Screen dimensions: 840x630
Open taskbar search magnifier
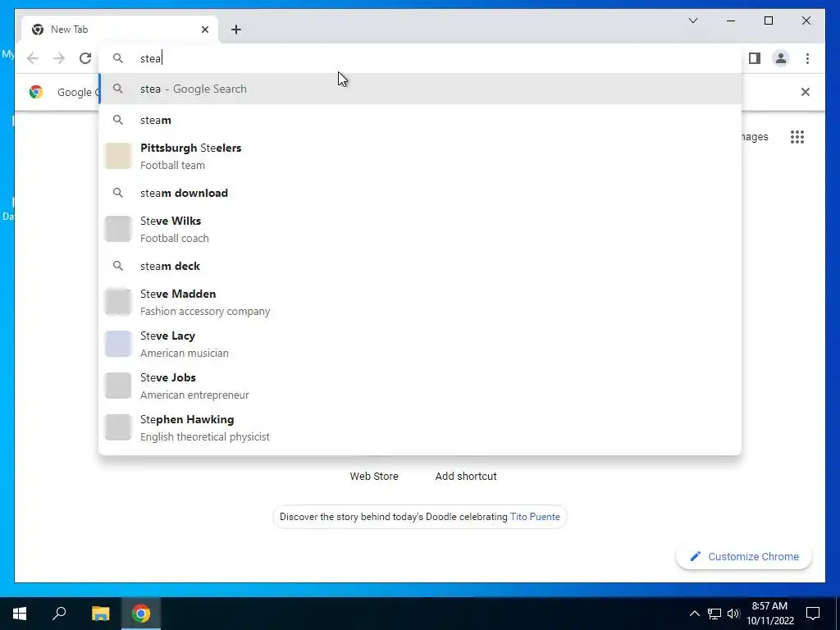point(59,614)
